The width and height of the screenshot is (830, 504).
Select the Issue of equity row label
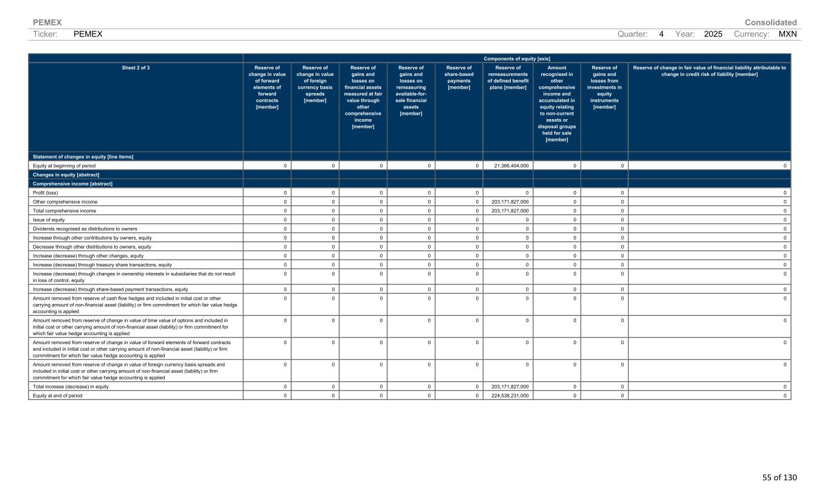click(x=49, y=219)
